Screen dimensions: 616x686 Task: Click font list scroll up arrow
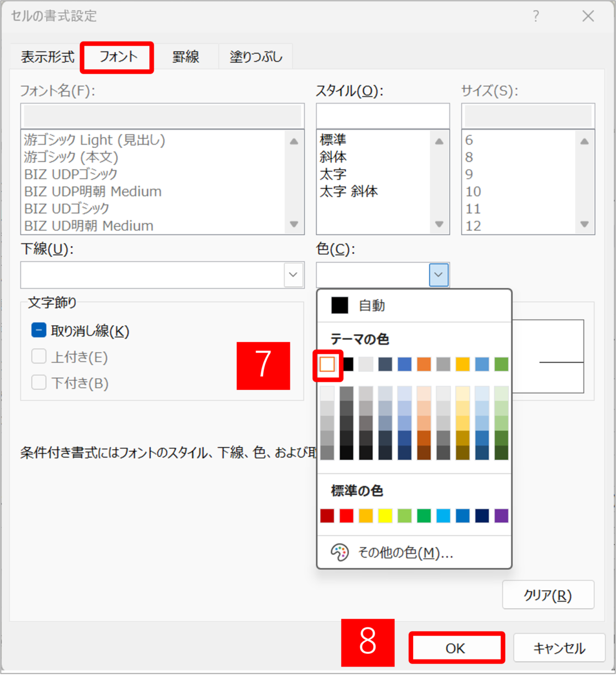tap(294, 142)
